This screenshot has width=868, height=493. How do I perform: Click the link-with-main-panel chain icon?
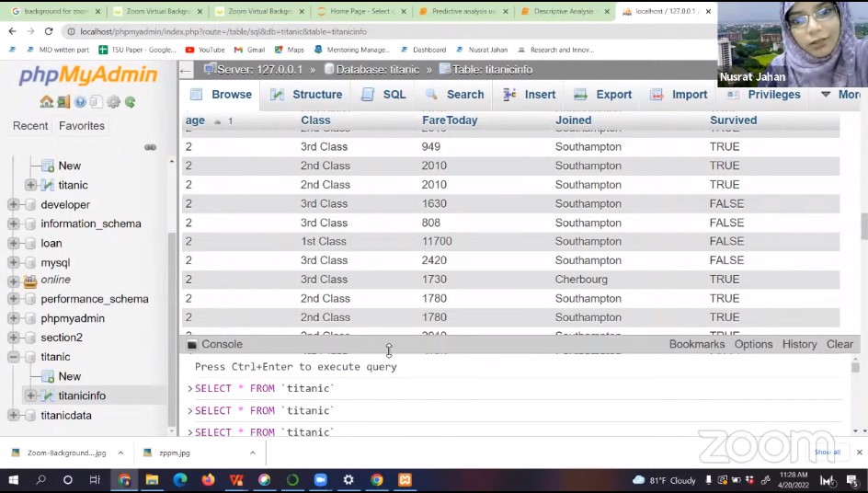(150, 147)
